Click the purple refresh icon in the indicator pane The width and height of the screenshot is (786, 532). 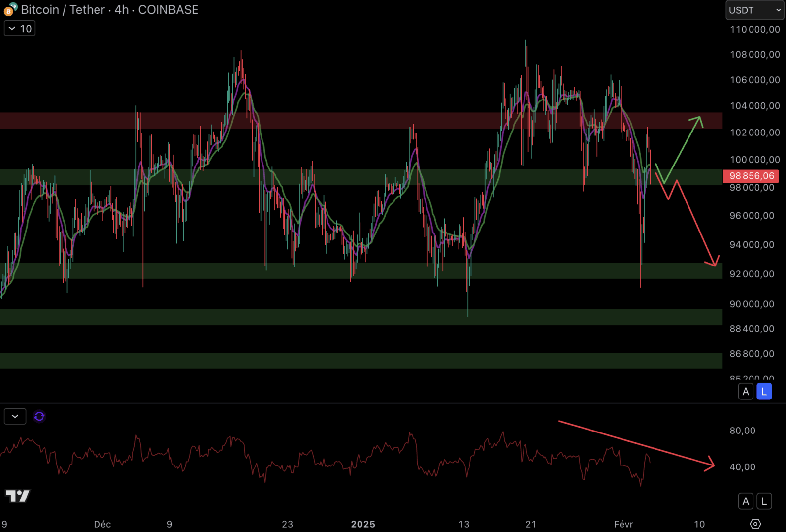tap(39, 417)
